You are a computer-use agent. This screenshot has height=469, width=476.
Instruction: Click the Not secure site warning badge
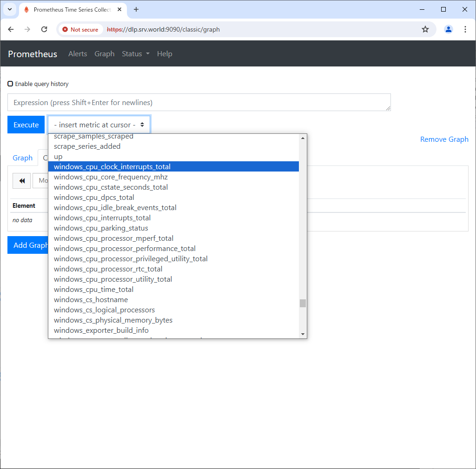[x=80, y=29]
